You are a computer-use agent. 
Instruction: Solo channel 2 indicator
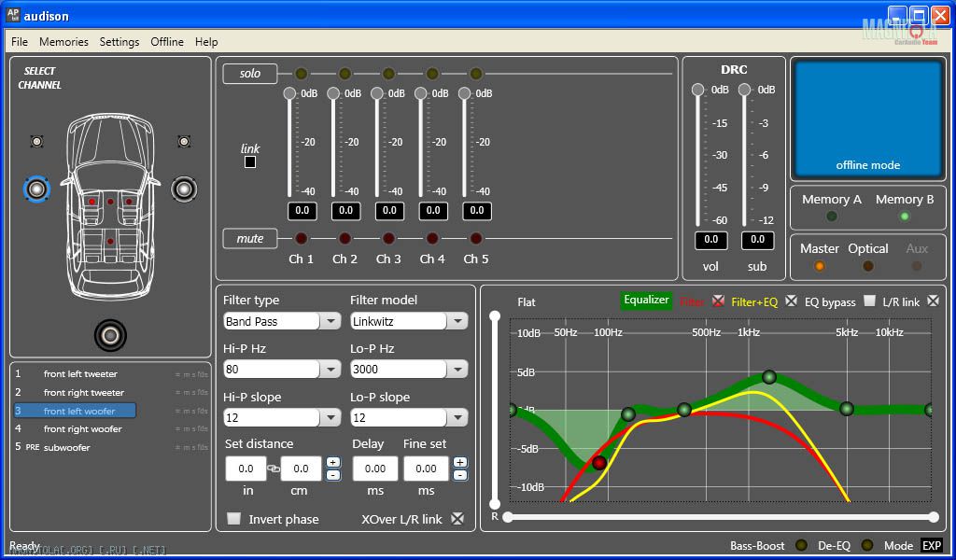[x=345, y=74]
